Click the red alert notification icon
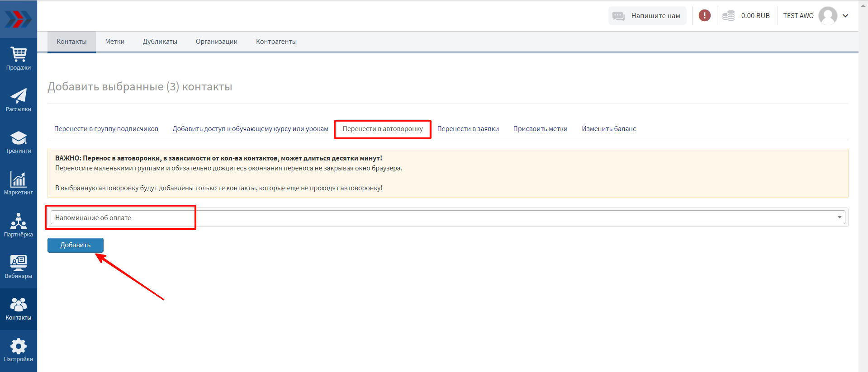The height and width of the screenshot is (372, 868). (x=704, y=16)
